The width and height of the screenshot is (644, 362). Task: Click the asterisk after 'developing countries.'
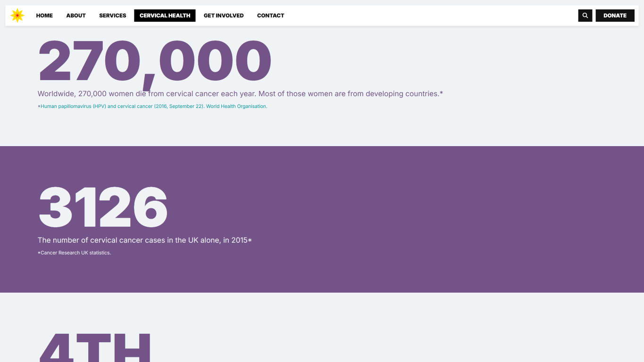tap(441, 93)
